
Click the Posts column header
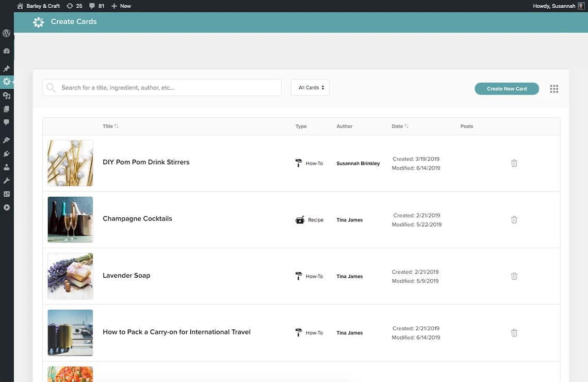466,126
